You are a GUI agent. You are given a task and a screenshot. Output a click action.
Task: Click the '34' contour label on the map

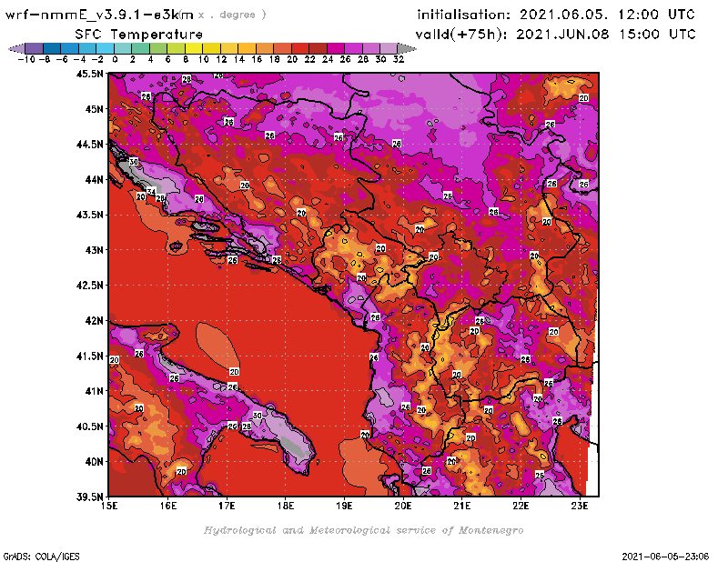point(151,192)
